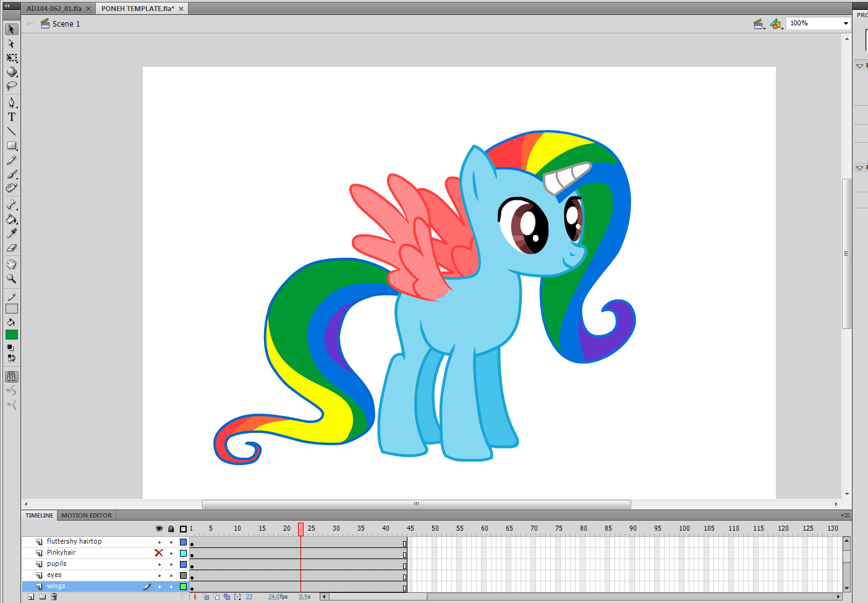Switch to the Motion Editor tab
The width and height of the screenshot is (868, 603).
(x=87, y=515)
